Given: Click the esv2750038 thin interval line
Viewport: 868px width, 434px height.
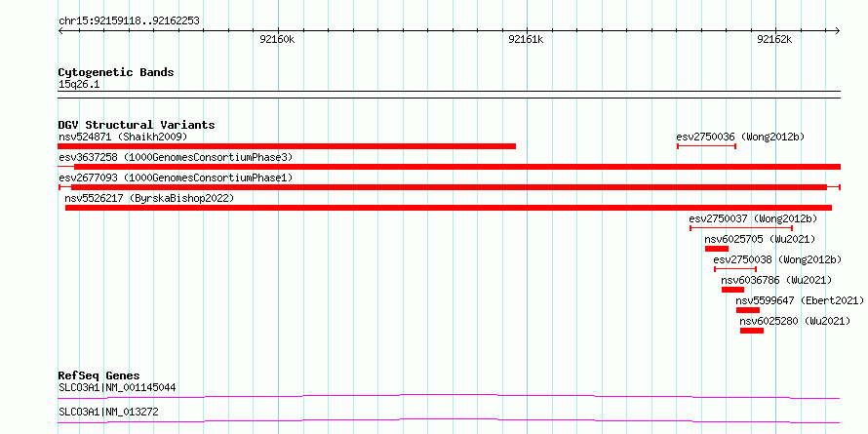Looking at the screenshot, I should click(x=735, y=269).
